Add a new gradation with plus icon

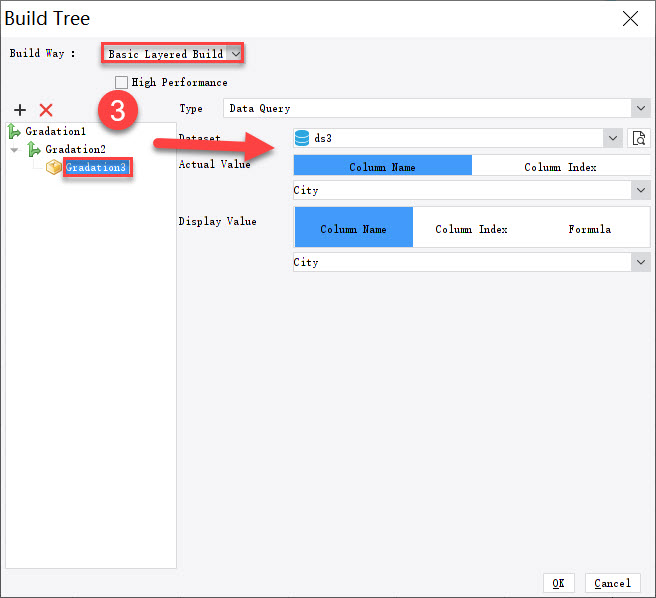pyautogui.click(x=20, y=110)
